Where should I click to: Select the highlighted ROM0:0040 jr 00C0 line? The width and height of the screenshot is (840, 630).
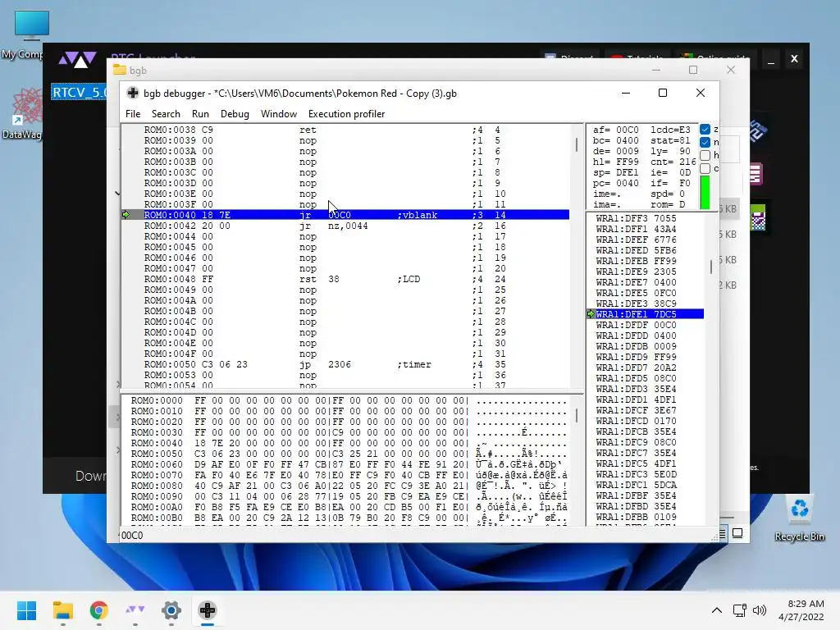click(x=345, y=215)
